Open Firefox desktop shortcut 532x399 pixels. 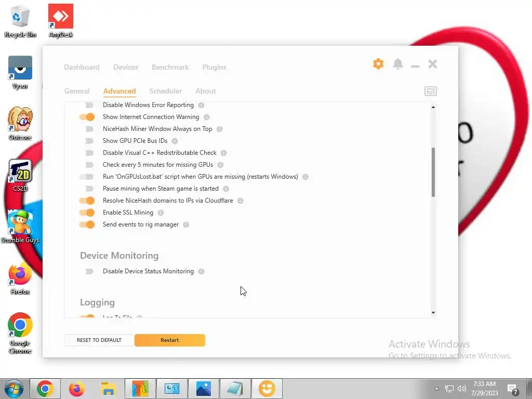(x=20, y=278)
